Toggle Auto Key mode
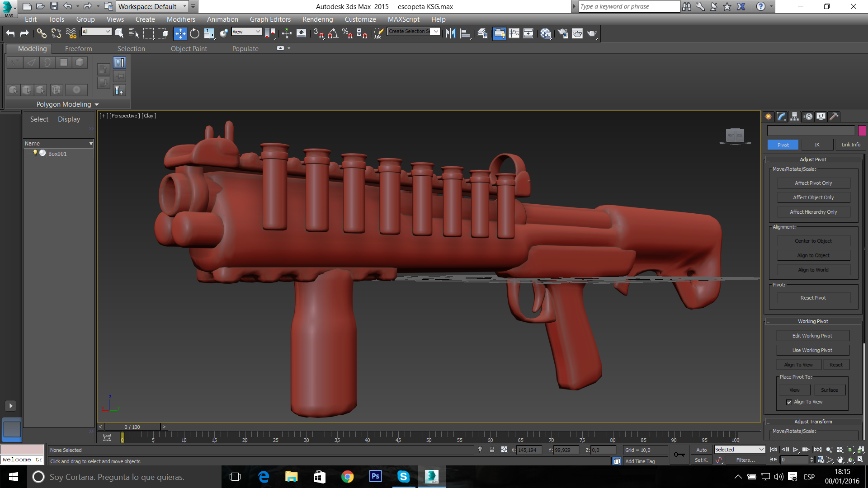The height and width of the screenshot is (488, 868). [x=701, y=450]
